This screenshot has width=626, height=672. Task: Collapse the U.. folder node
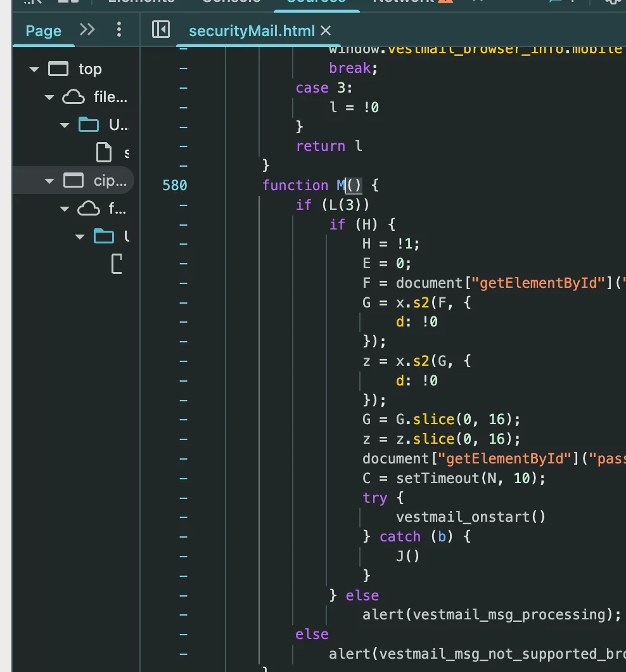64,125
